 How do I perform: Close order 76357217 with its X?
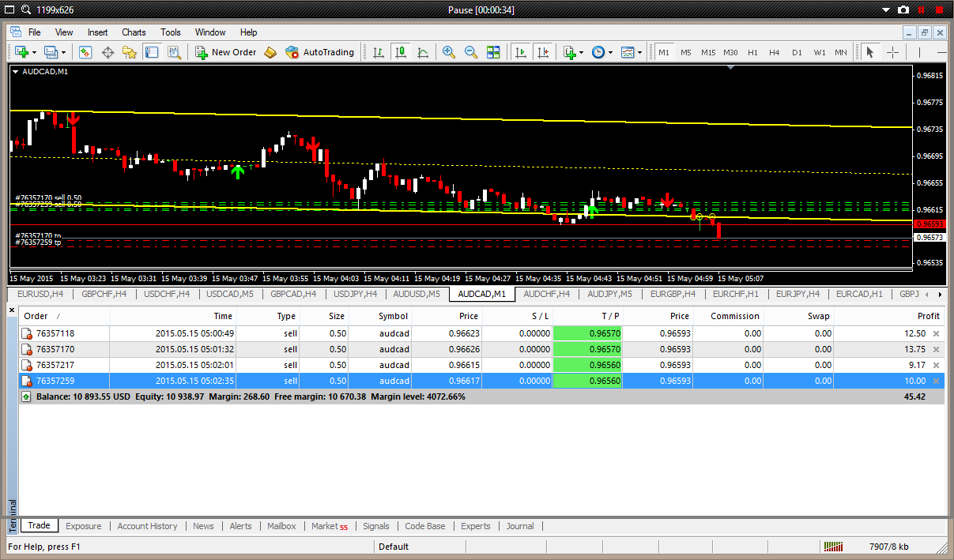[x=937, y=365]
